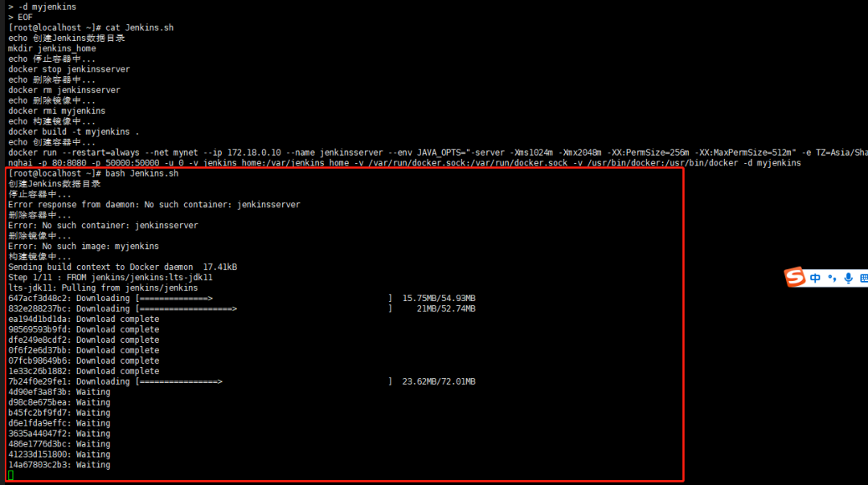Image resolution: width=868 pixels, height=485 pixels.
Task: Click '486e1776d3bc: Waiting' line
Action: (x=59, y=445)
